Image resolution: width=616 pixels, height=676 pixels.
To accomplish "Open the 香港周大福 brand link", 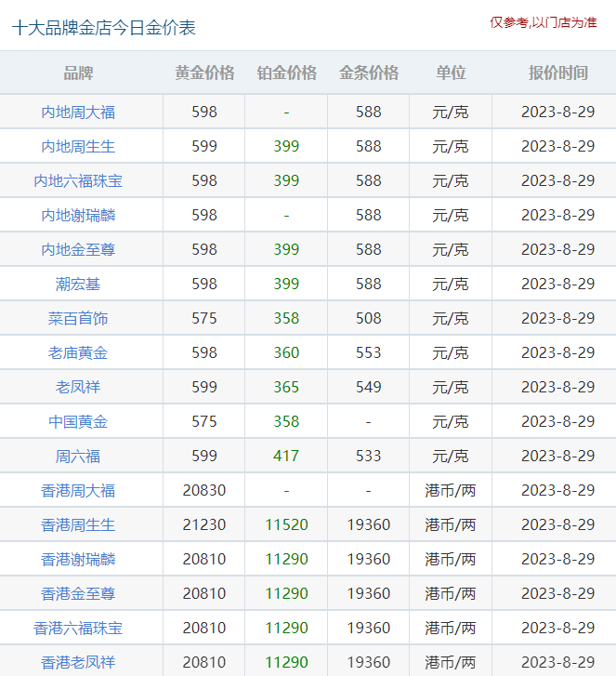I will click(78, 491).
